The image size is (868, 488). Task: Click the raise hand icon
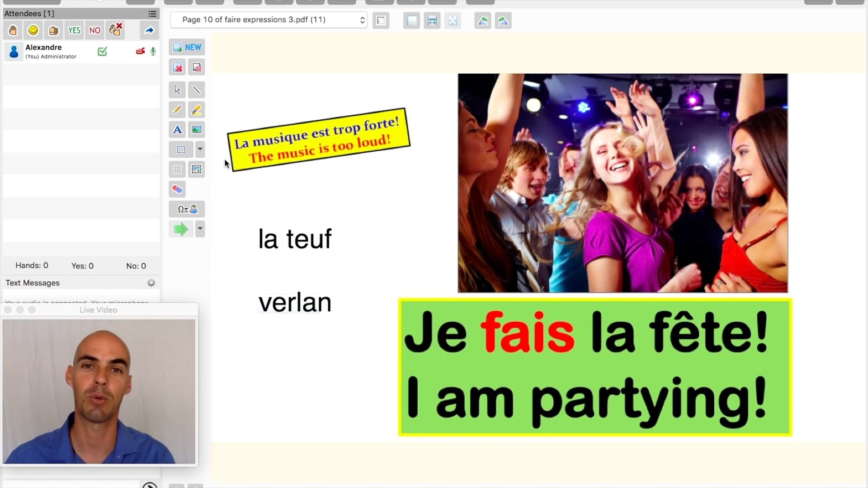click(x=13, y=30)
